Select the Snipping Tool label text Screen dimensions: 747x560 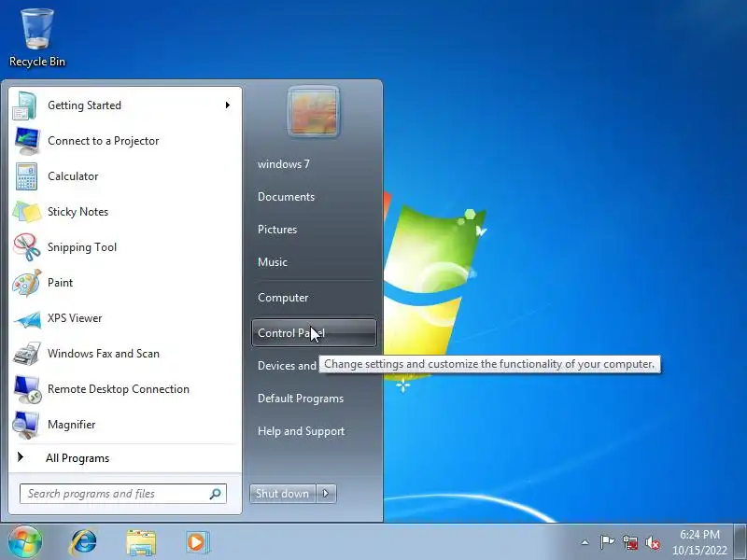click(82, 247)
